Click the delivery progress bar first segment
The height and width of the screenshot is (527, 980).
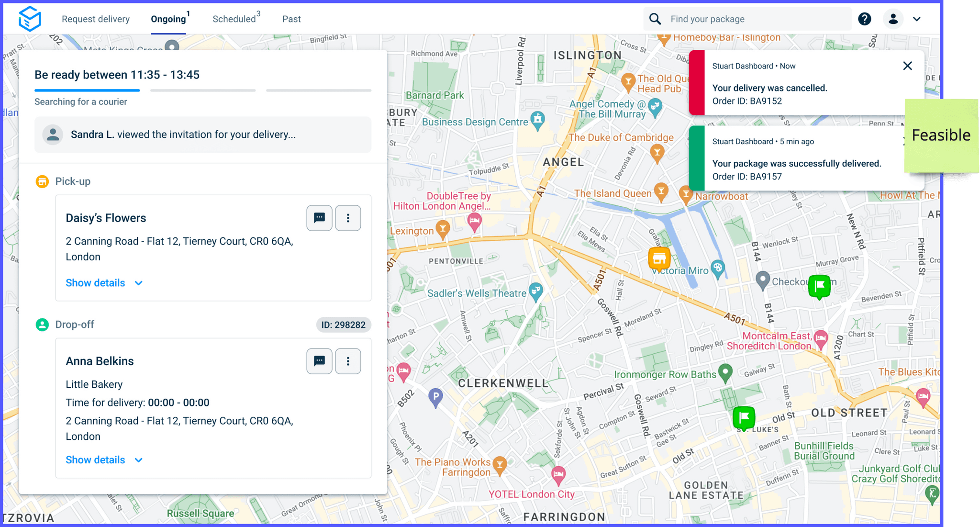pyautogui.click(x=87, y=90)
